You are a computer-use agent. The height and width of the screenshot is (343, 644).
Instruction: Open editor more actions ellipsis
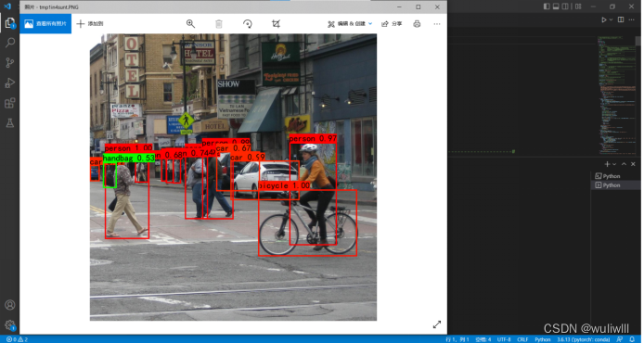coord(631,19)
